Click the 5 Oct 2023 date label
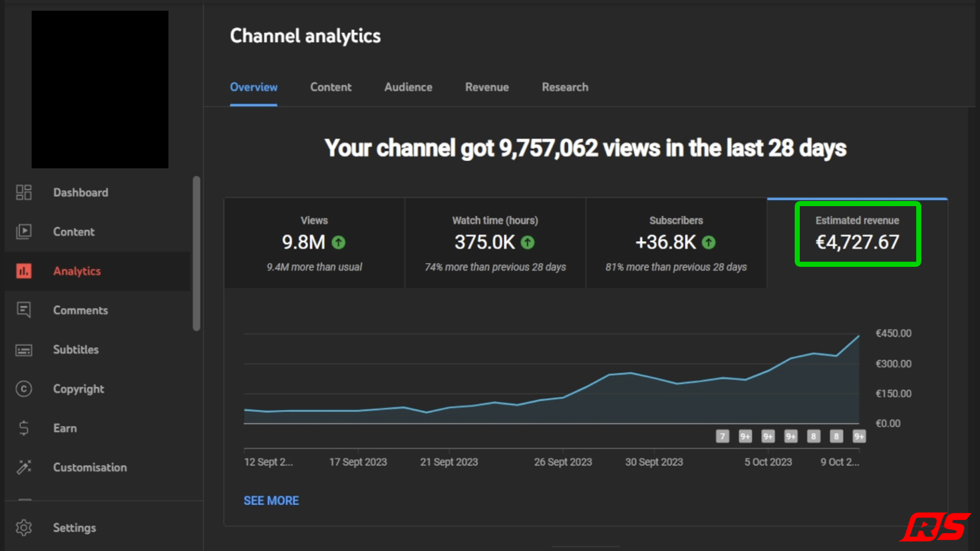 click(768, 462)
